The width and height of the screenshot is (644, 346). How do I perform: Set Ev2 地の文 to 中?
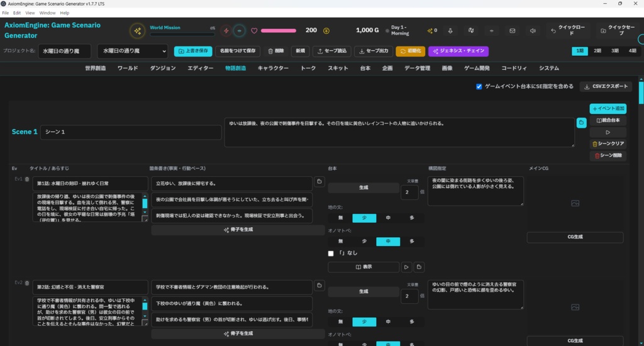pos(388,321)
